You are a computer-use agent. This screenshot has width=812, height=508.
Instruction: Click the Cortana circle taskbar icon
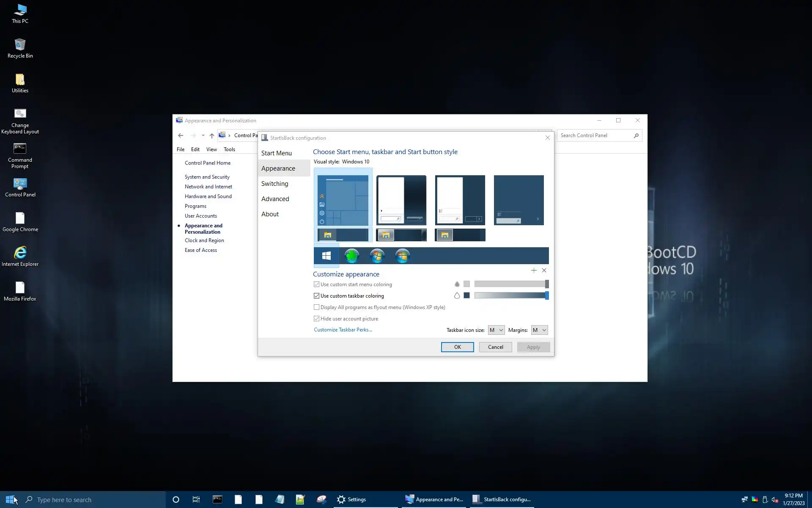[x=176, y=500]
